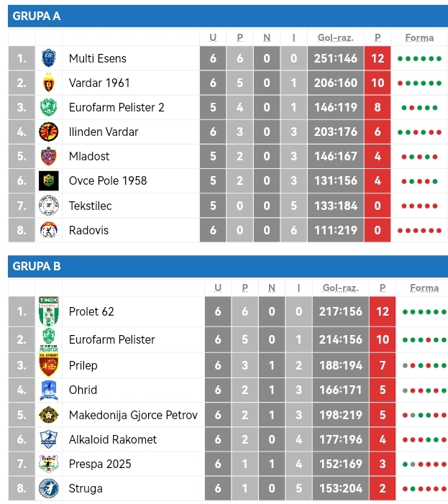Open the Alkaloid Rakomet team page
The width and height of the screenshot is (448, 504).
point(112,439)
